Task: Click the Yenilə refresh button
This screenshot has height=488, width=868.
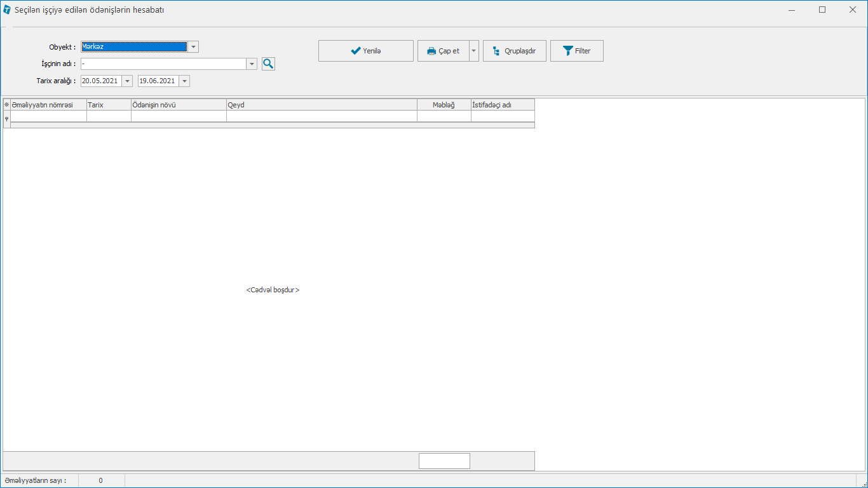Action: click(x=365, y=51)
